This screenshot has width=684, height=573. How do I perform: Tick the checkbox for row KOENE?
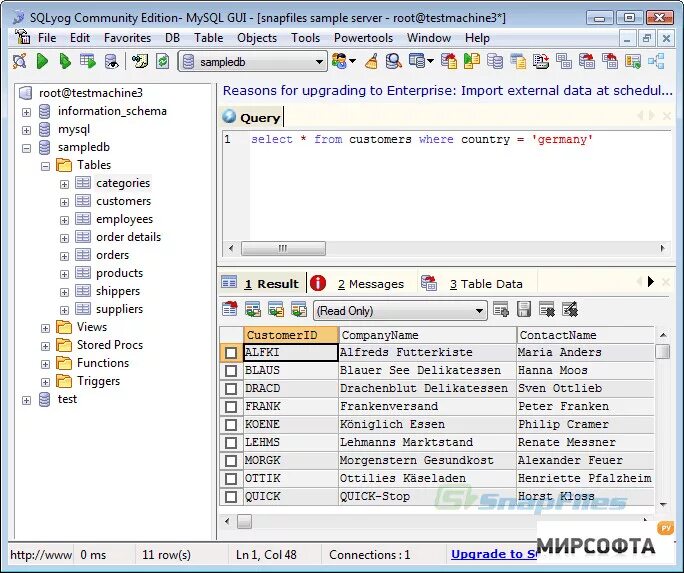pyautogui.click(x=231, y=425)
